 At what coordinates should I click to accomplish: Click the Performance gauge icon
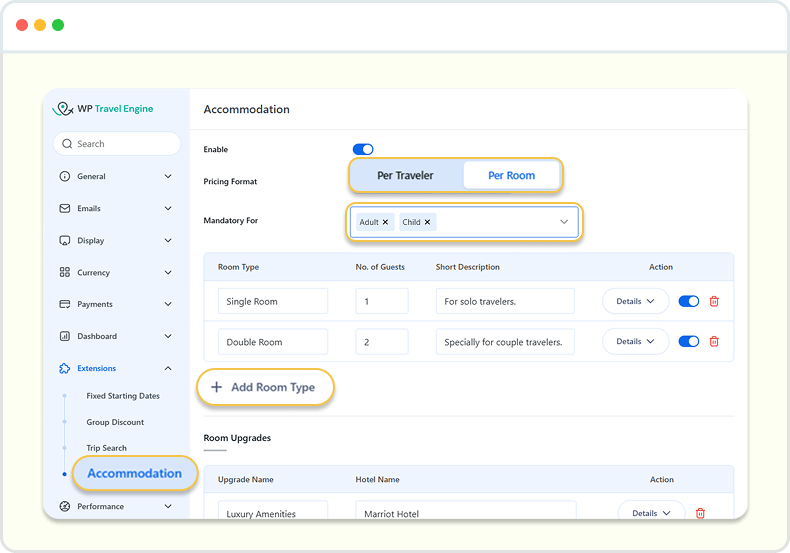click(x=64, y=507)
